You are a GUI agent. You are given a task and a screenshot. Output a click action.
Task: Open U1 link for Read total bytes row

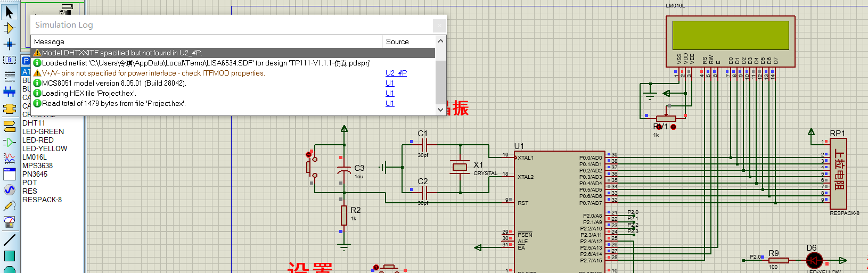(x=390, y=103)
